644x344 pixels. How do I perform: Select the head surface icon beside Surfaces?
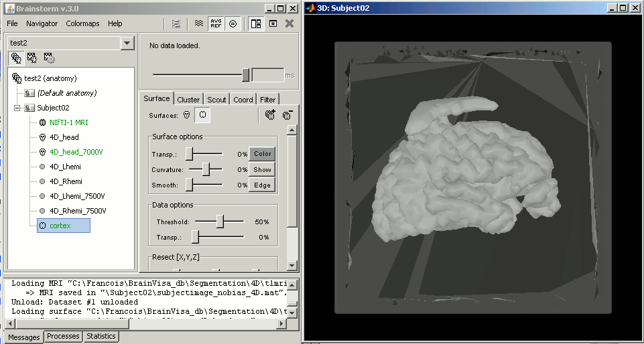click(x=187, y=115)
